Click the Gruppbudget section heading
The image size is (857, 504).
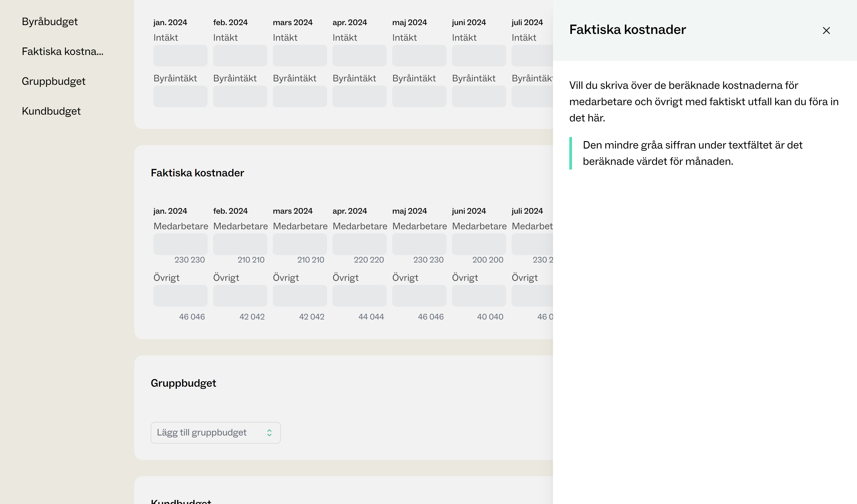coord(183,383)
